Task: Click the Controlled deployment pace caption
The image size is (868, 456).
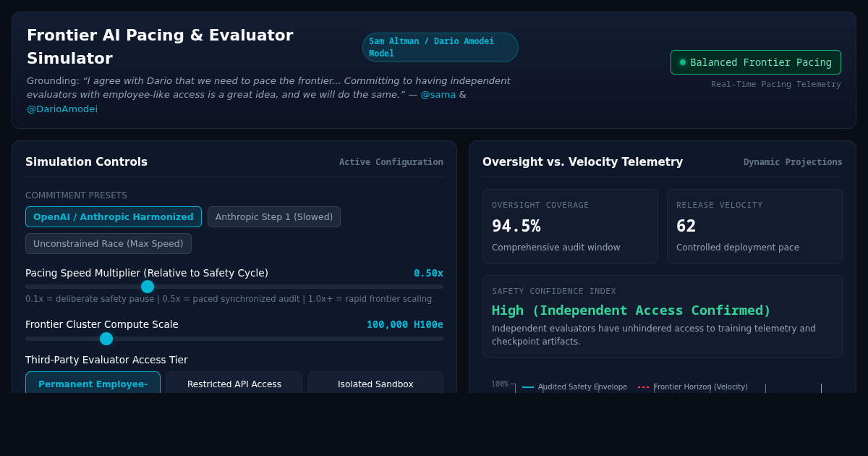Action: pos(738,248)
